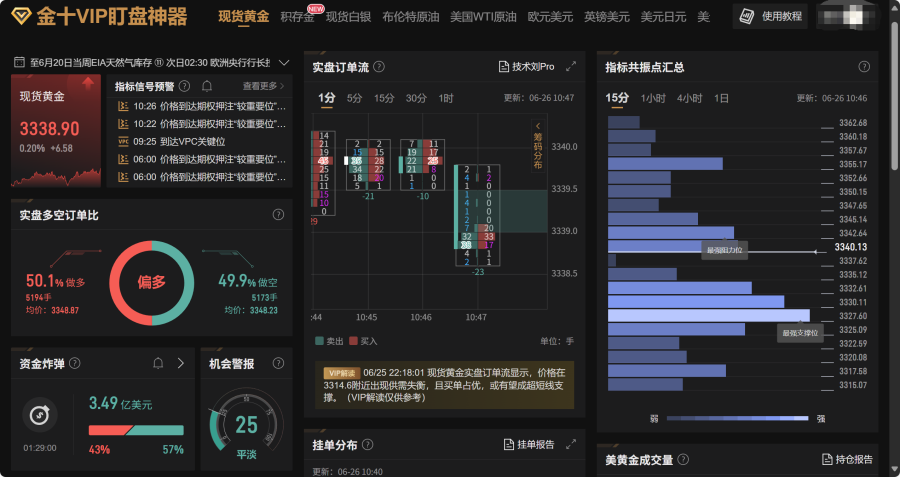Click the circular dollar refresh icon in 资金炸弹
This screenshot has height=477, width=900.
pyautogui.click(x=40, y=414)
